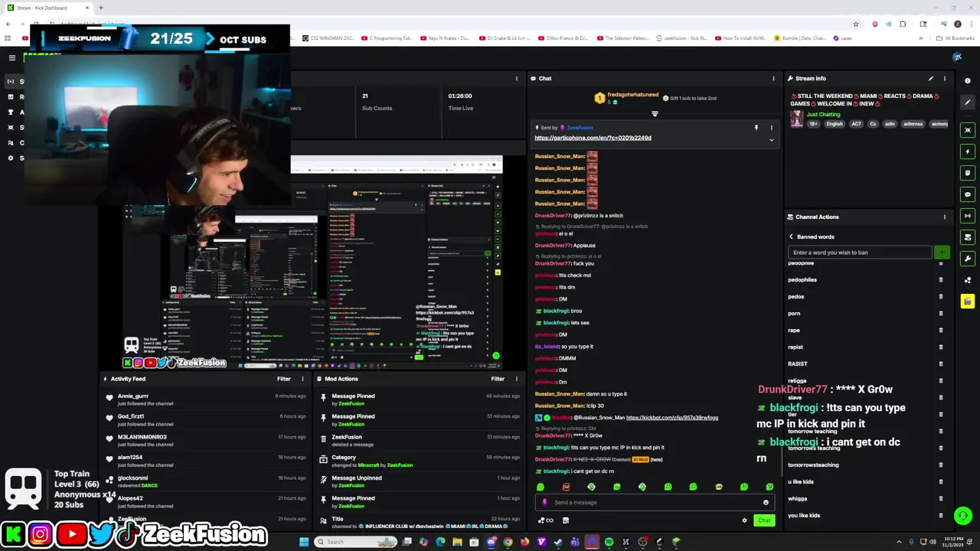
Task: Click the note panel icon in right sidebar
Action: click(x=968, y=173)
